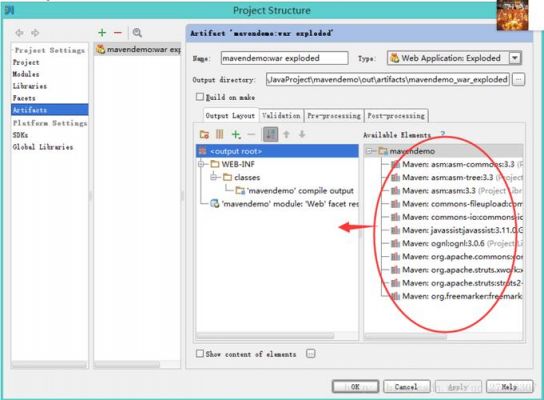This screenshot has width=544, height=400.
Task: Switch to the Validation tab
Action: (281, 116)
